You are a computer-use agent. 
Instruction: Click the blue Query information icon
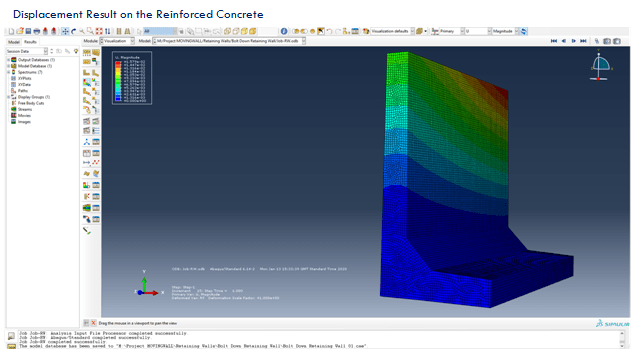(284, 31)
